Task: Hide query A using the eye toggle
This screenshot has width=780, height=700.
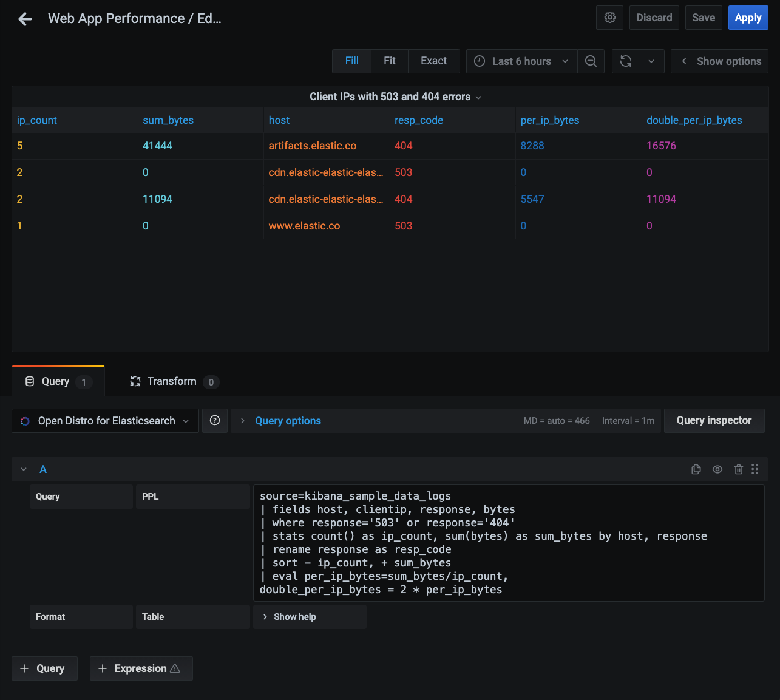Action: (x=717, y=469)
